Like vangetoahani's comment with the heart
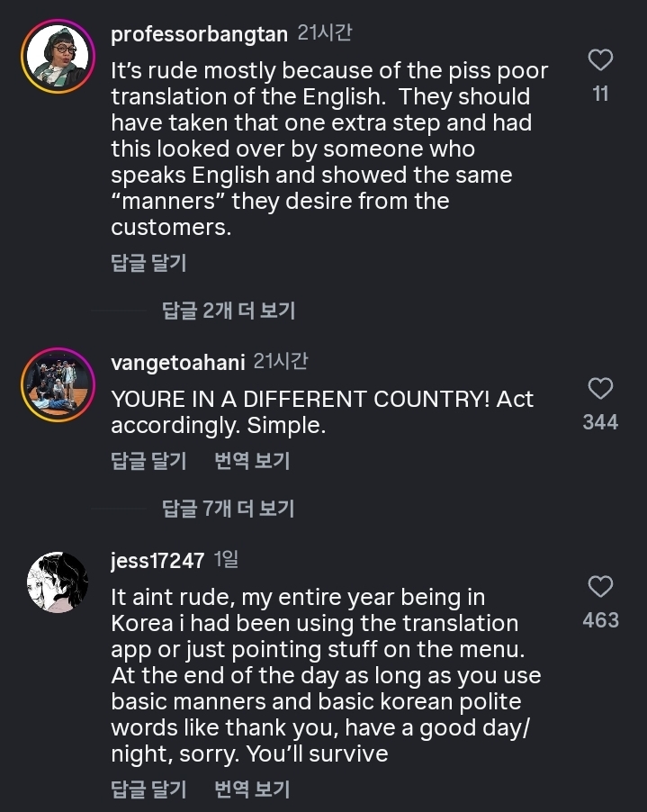Viewport: 647px width, 812px height. tap(600, 389)
